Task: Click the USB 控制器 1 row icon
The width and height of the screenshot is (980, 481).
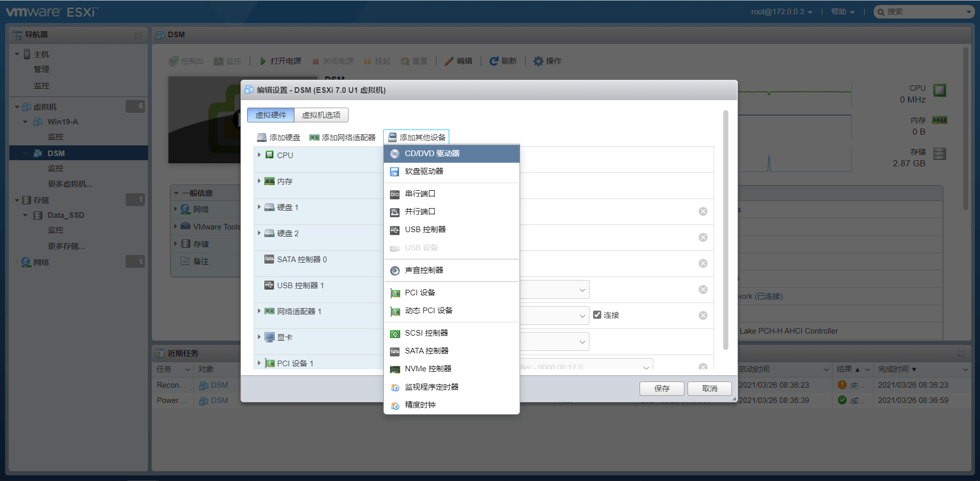Action: click(x=269, y=285)
